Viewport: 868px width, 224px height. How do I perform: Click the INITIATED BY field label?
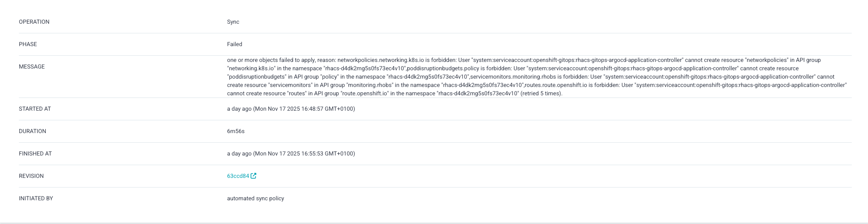point(36,199)
